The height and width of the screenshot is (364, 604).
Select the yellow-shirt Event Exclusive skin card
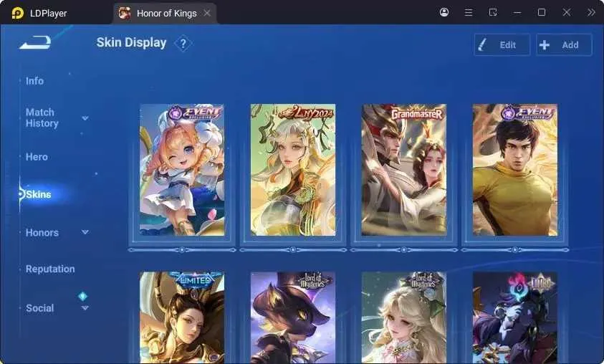tap(514, 170)
